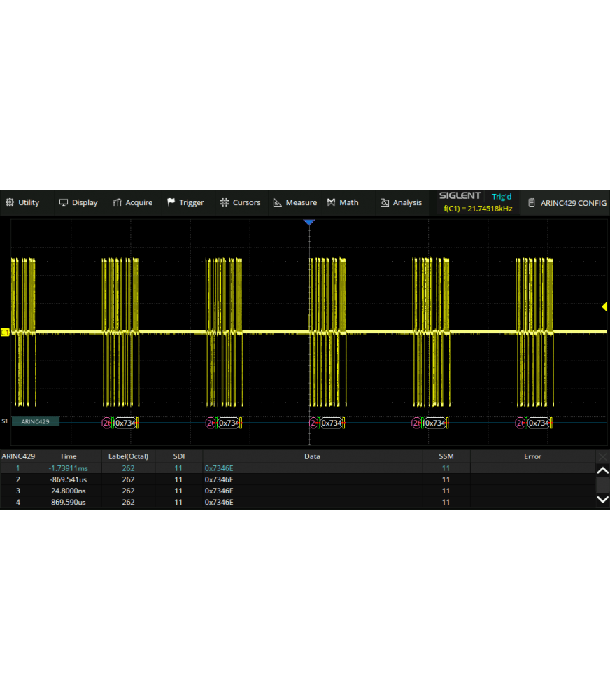Select the row with time 24.8000ns
Viewport: 610px width, 700px height.
pos(297,491)
